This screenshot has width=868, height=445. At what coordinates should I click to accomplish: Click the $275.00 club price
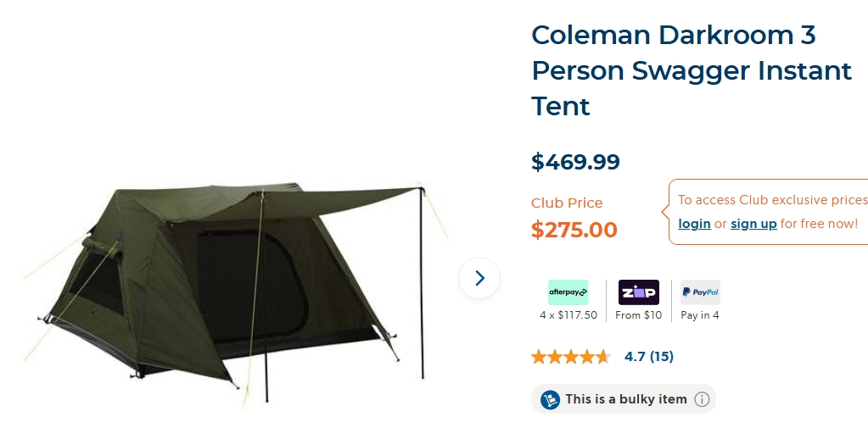tap(574, 230)
